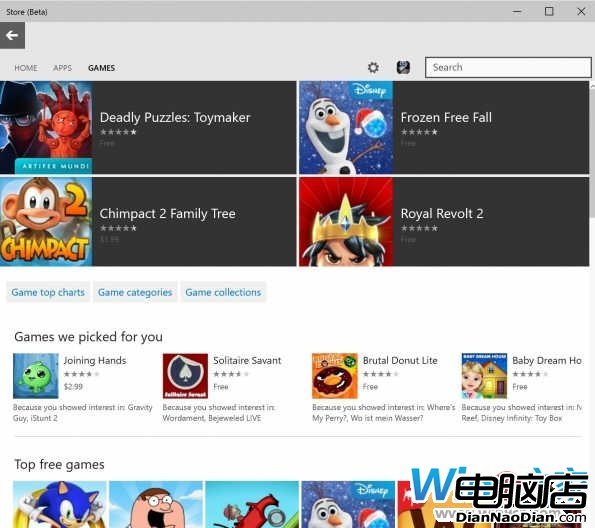
Task: Open Frozen Free Fall tile in Top free games
Action: point(348,504)
